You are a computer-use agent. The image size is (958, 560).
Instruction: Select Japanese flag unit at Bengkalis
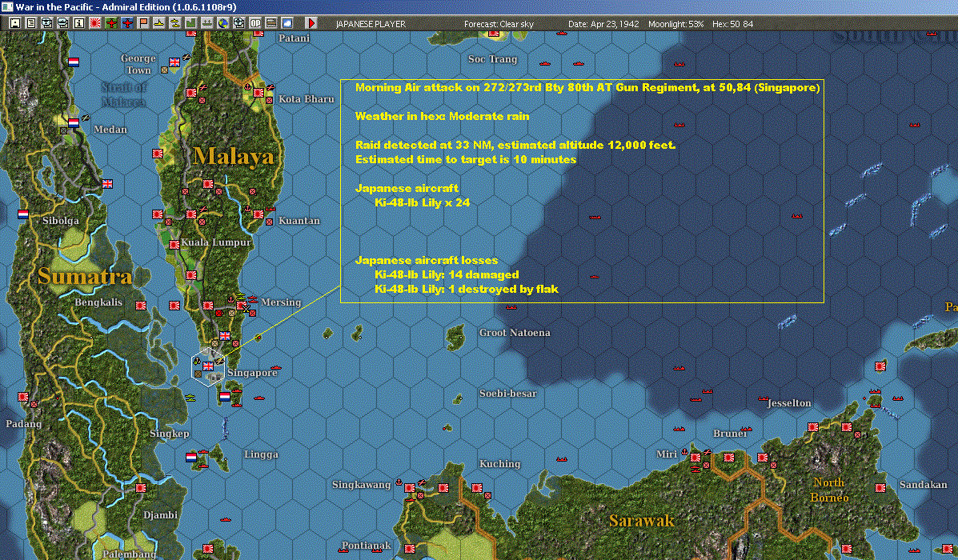tap(141, 306)
